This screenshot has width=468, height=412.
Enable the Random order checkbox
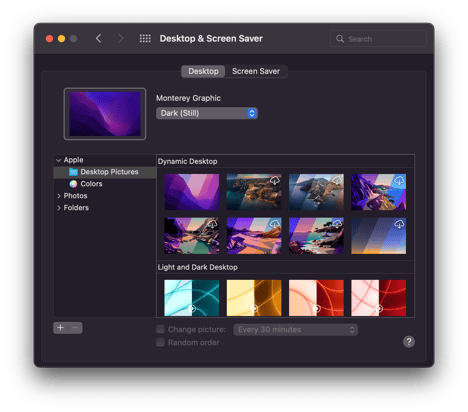point(160,342)
